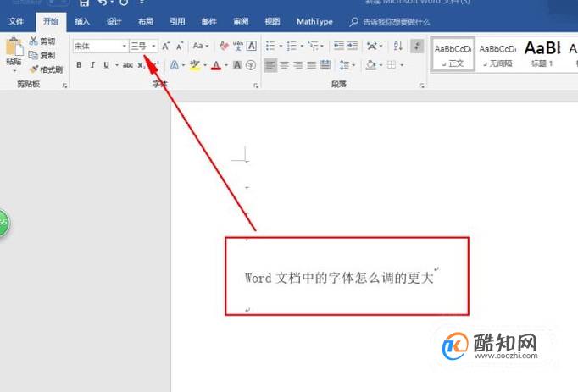Expand highlight color dropdown arrow

click(x=205, y=65)
